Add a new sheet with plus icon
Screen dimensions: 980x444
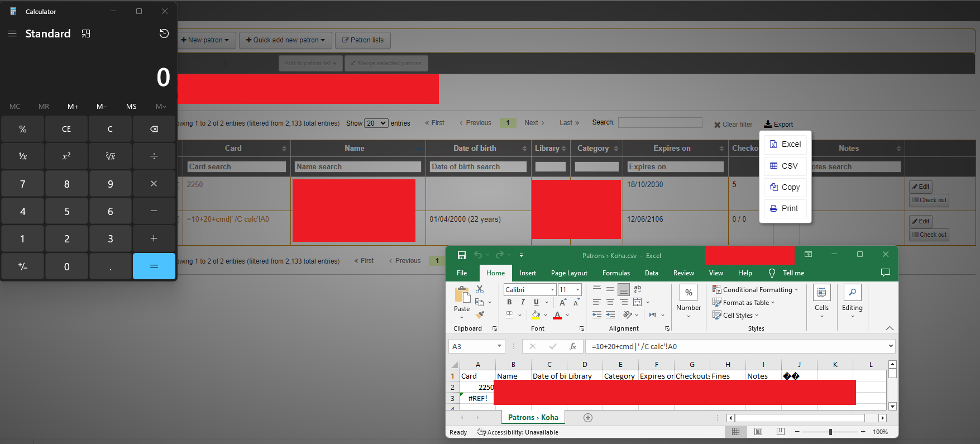click(x=587, y=418)
